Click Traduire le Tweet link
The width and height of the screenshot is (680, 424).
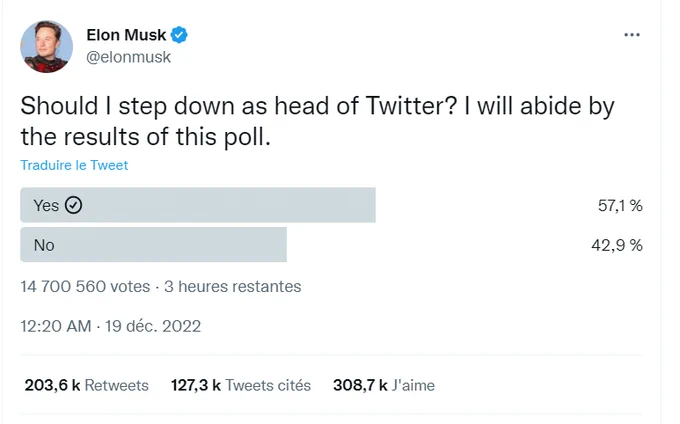[74, 165]
